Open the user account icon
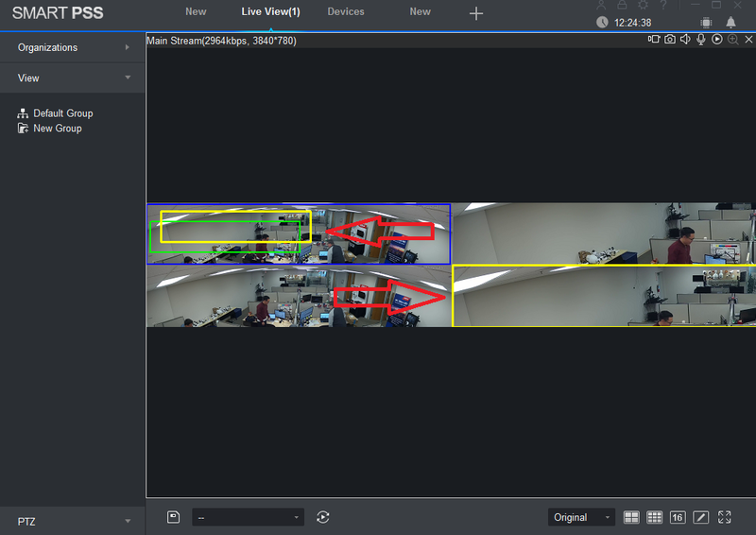This screenshot has width=756, height=535. click(601, 5)
